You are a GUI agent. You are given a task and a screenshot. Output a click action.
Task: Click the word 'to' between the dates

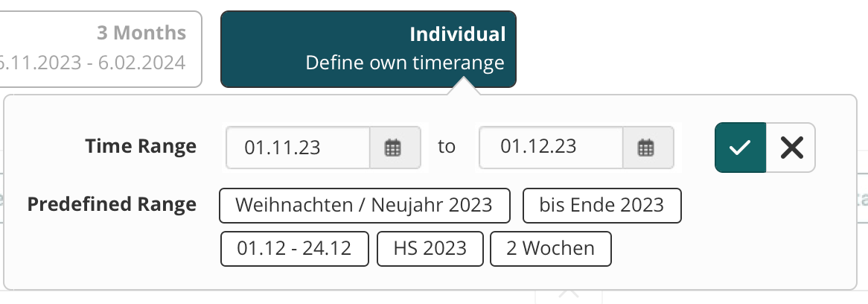click(x=447, y=147)
